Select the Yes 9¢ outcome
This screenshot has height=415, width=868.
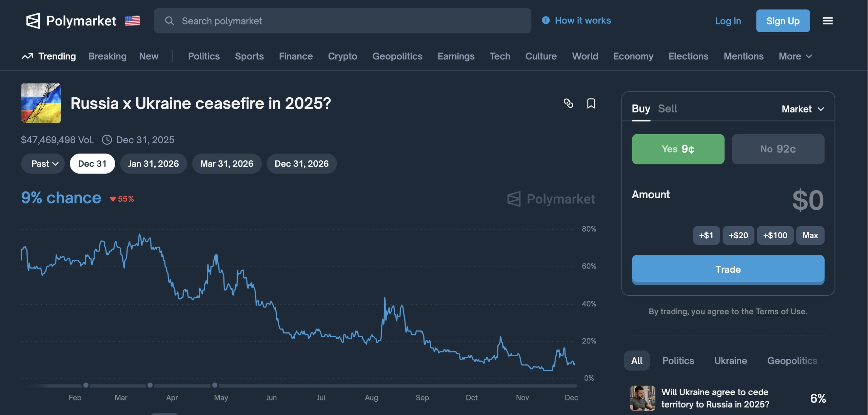click(678, 149)
